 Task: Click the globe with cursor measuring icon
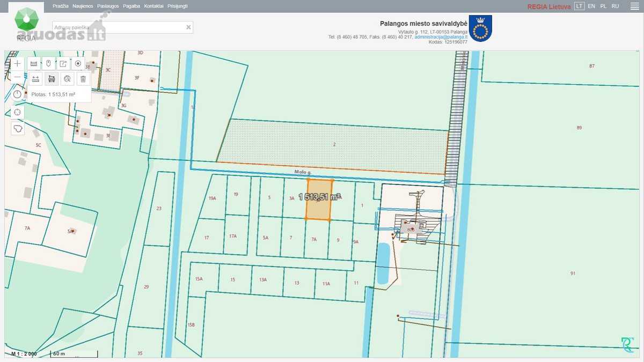coord(67,79)
